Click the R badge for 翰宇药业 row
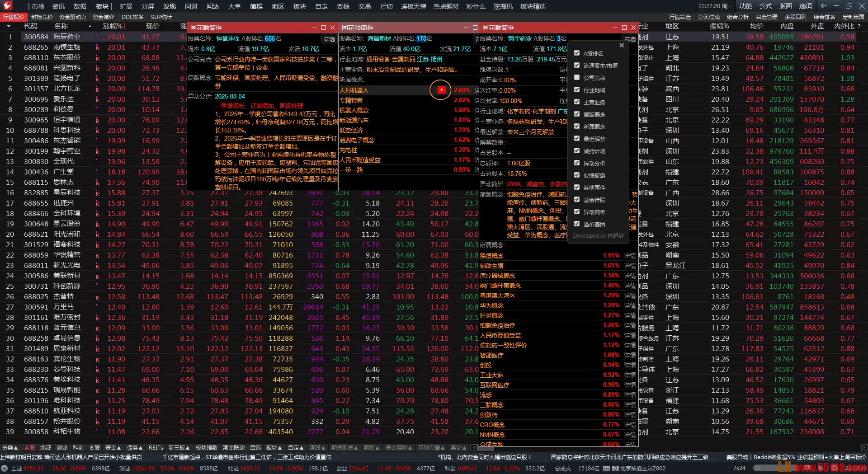Image resolution: width=868 pixels, height=474 pixels. pos(97,151)
